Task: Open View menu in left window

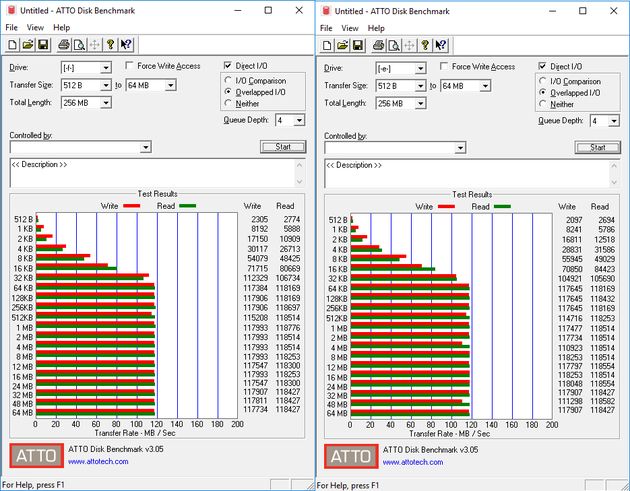Action: coord(35,27)
